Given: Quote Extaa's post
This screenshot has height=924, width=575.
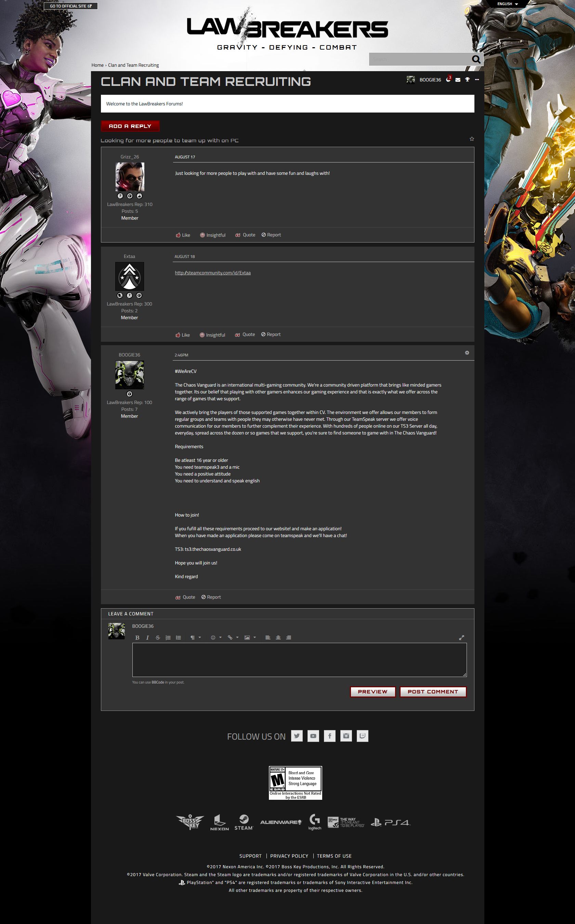Looking at the screenshot, I should (x=245, y=335).
